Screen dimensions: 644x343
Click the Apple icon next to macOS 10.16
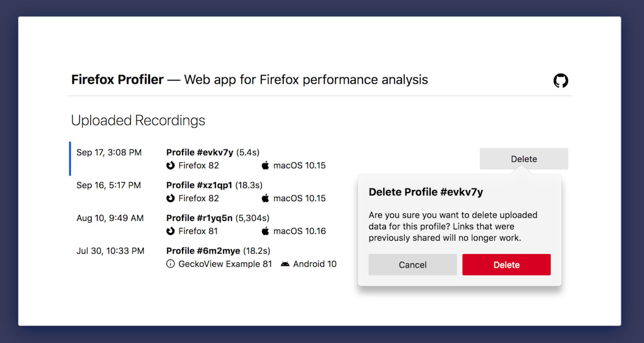(x=265, y=231)
